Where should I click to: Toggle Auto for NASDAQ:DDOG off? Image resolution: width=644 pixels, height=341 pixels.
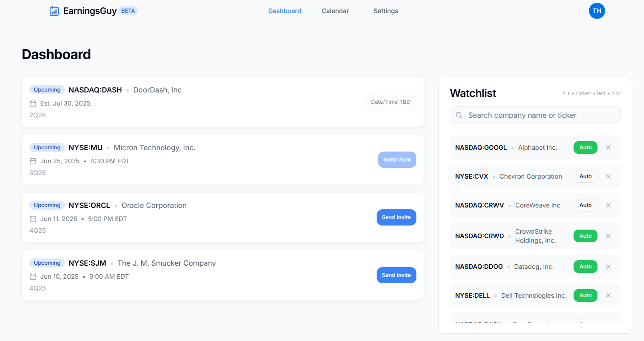[x=585, y=267]
